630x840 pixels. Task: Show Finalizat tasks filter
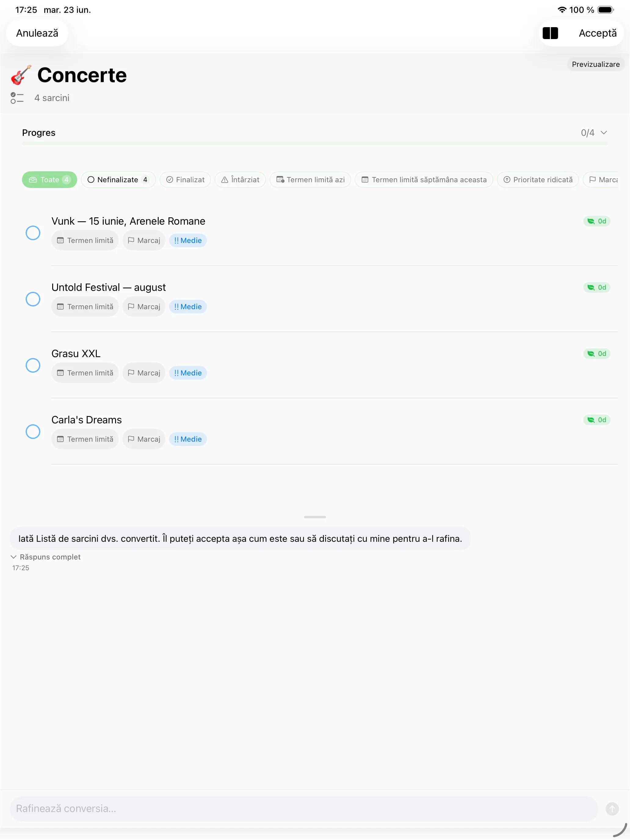pyautogui.click(x=185, y=179)
